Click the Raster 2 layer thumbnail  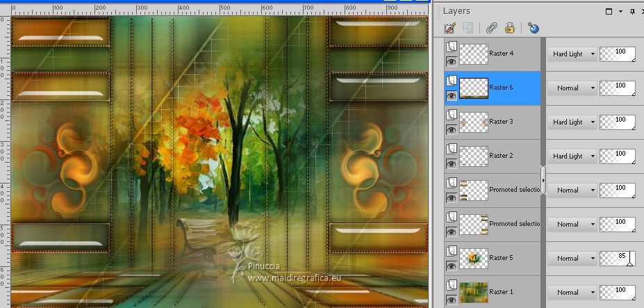point(474,156)
